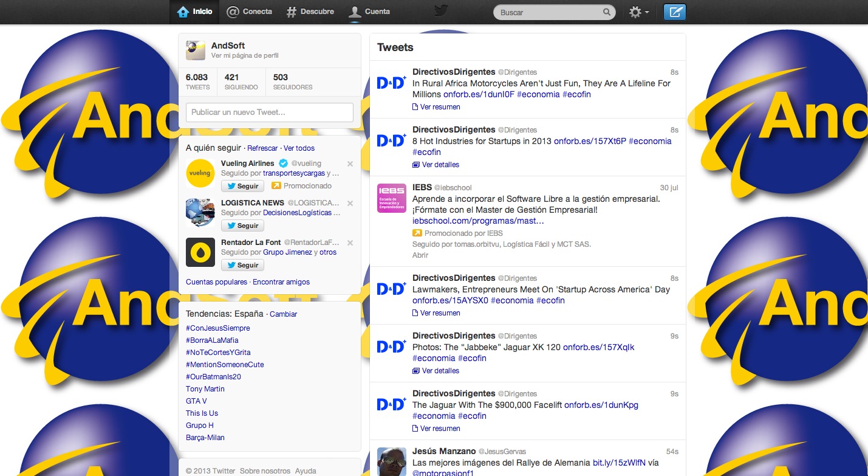The height and width of the screenshot is (476, 868).
Task: Dismiss Vueling Airlines suggestion
Action: coord(350,164)
